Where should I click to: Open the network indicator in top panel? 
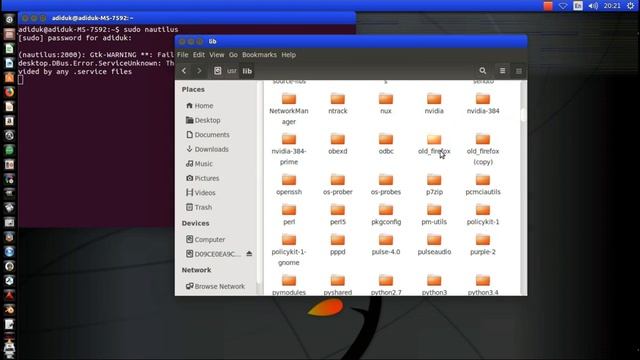click(x=563, y=6)
